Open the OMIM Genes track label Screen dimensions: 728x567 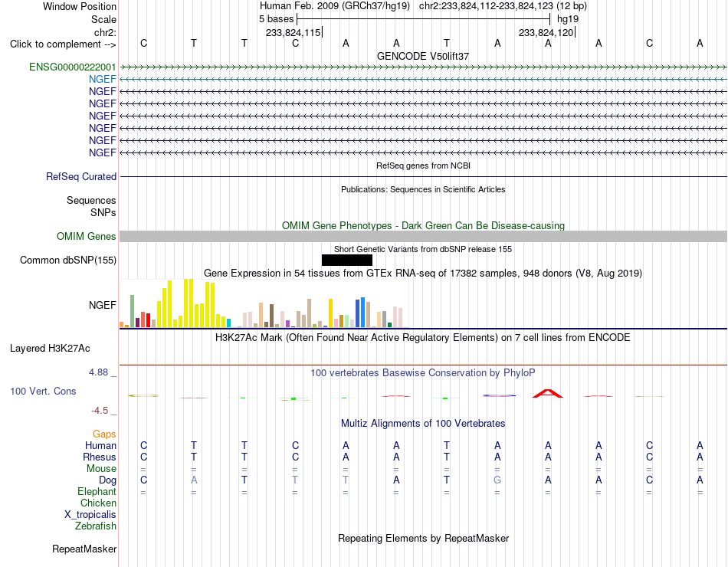[86, 236]
